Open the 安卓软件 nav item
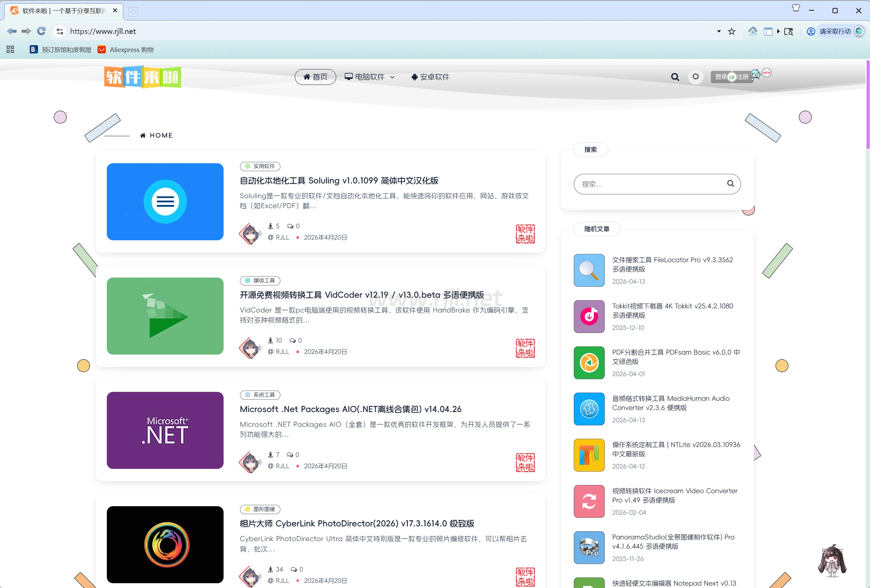 (x=430, y=77)
